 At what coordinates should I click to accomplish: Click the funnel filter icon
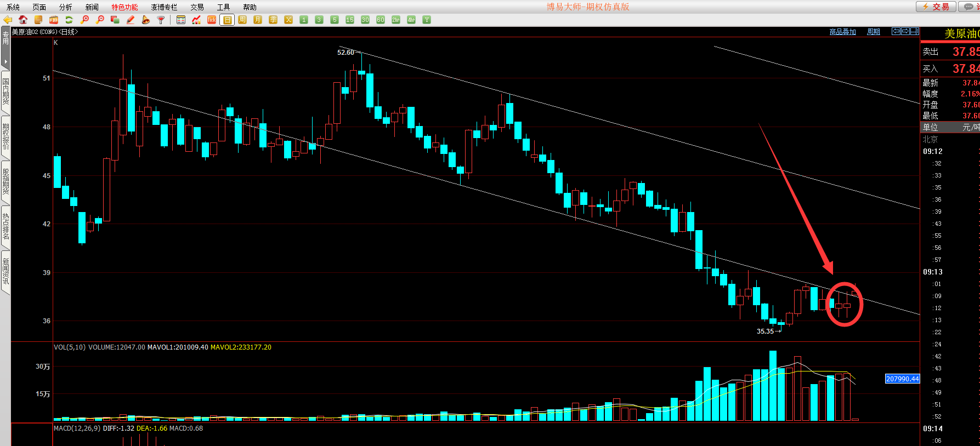coord(161,20)
